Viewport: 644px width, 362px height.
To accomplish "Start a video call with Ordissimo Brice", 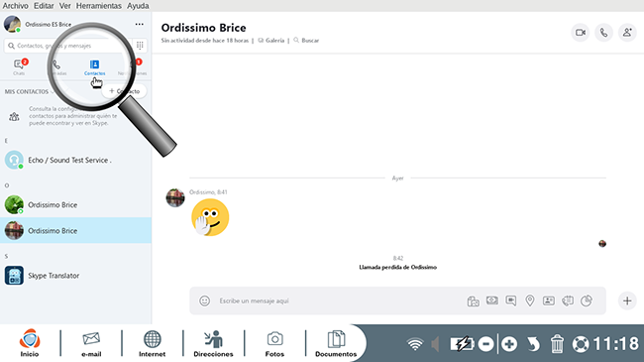I will point(581,33).
